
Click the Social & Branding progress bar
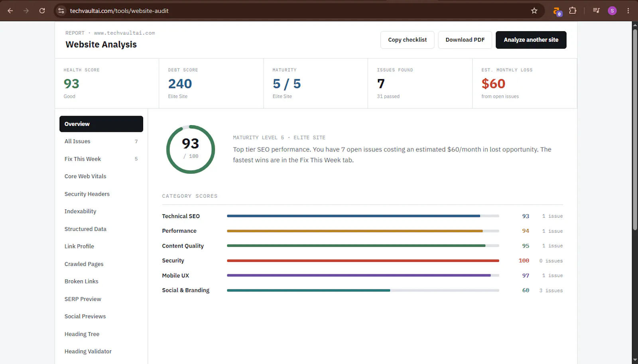363,290
